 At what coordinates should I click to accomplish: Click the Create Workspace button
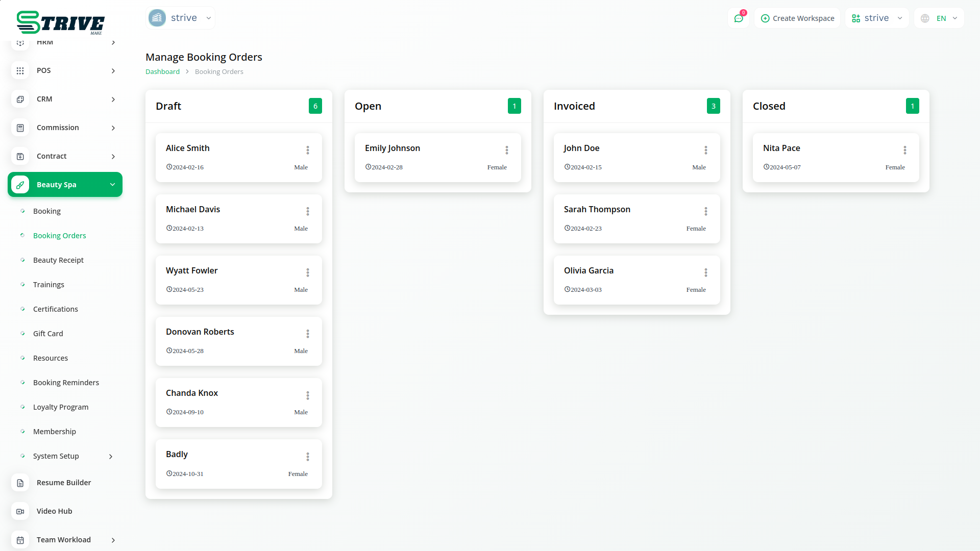(797, 18)
